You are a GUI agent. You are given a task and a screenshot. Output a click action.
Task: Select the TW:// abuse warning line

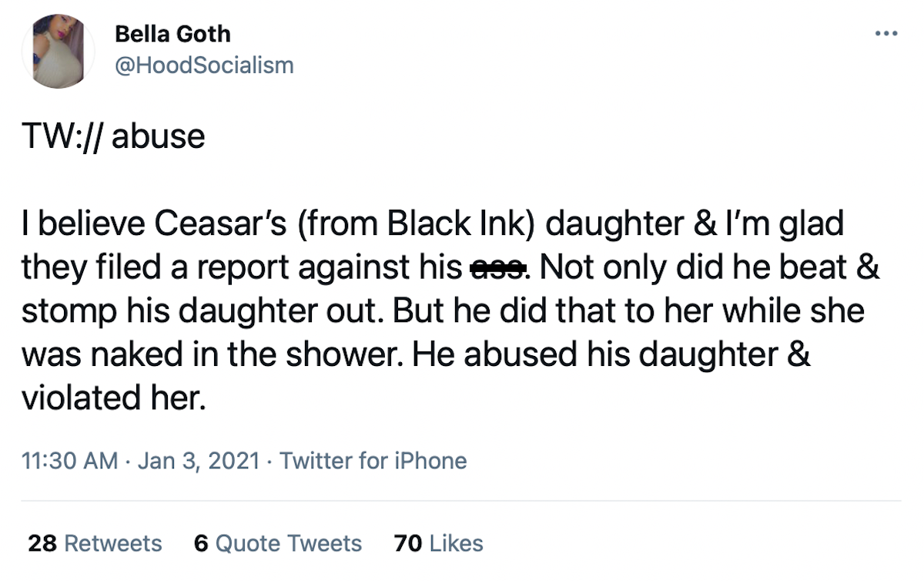[x=114, y=136]
